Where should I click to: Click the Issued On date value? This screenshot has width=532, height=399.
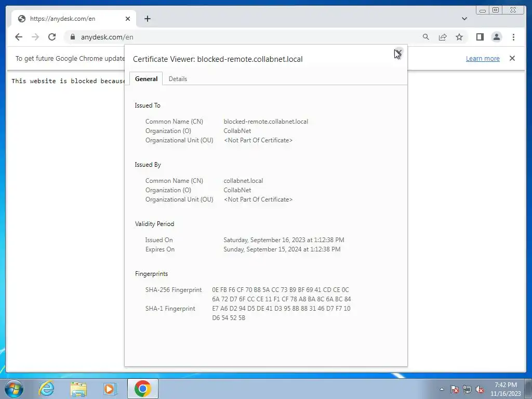pyautogui.click(x=284, y=240)
